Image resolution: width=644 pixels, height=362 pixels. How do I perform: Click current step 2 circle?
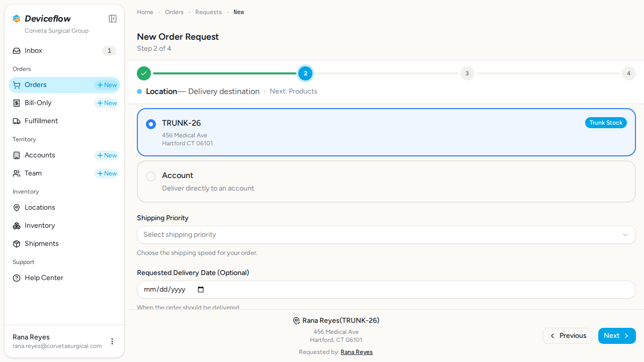pos(305,73)
